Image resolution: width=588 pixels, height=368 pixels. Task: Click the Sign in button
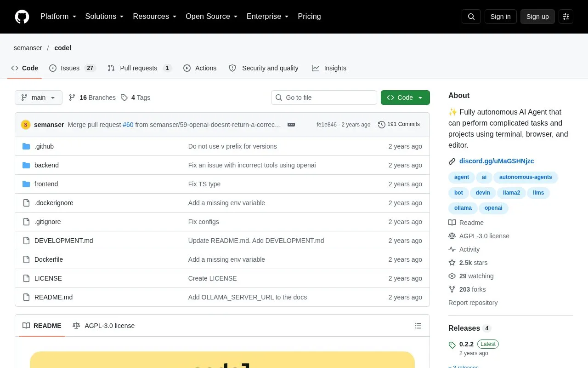tap(501, 17)
